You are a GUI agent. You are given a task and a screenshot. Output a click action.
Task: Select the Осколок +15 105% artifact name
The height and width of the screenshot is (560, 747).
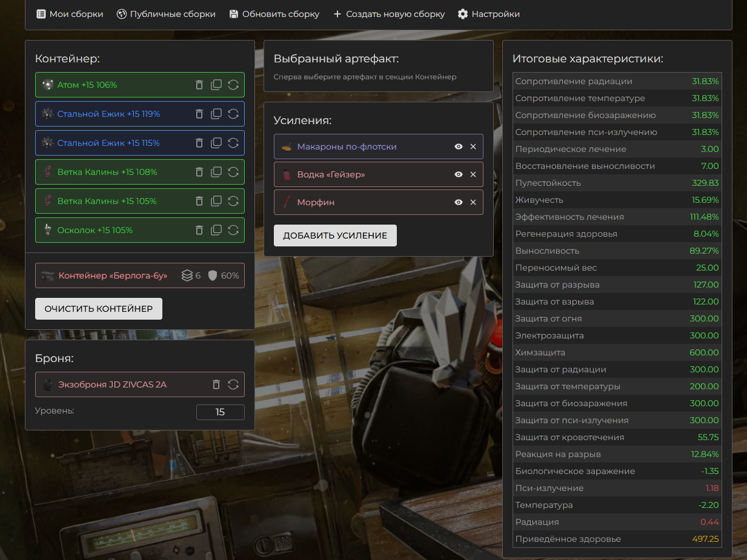click(x=95, y=230)
